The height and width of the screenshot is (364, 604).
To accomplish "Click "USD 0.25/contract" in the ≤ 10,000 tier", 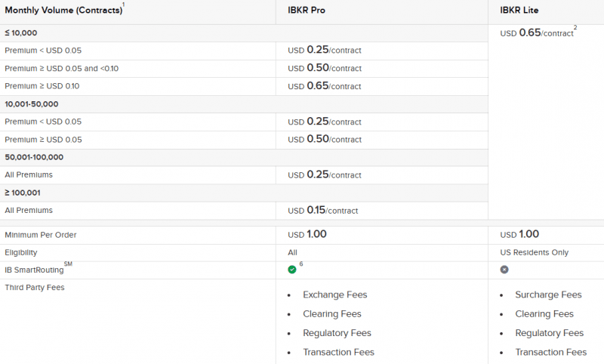I will coord(325,50).
